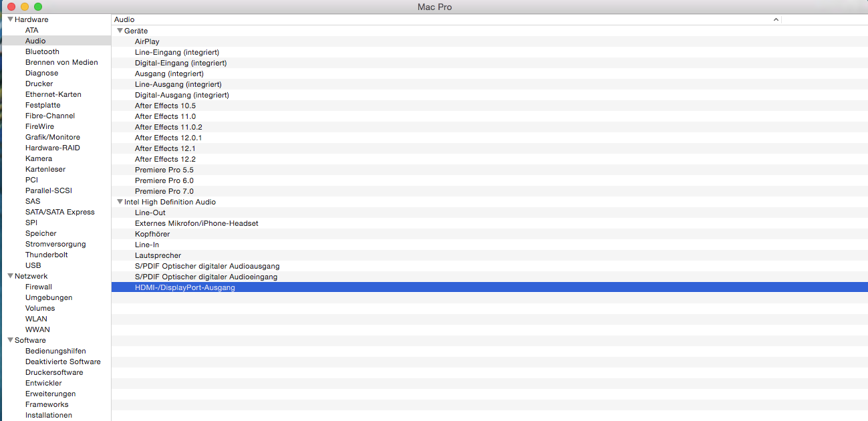This screenshot has height=421, width=868.
Task: Select Line-Ausgang (integriert) row
Action: (489, 84)
